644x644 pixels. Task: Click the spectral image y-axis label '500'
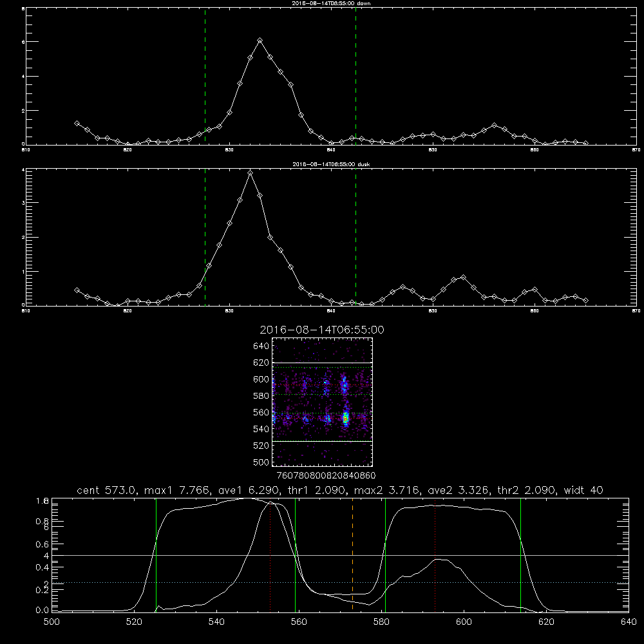[x=261, y=462]
